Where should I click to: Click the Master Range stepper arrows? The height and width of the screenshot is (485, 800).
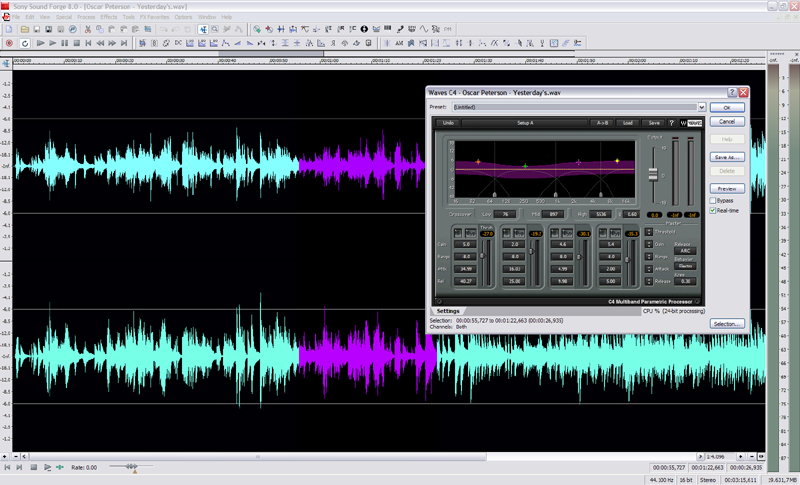coord(648,257)
